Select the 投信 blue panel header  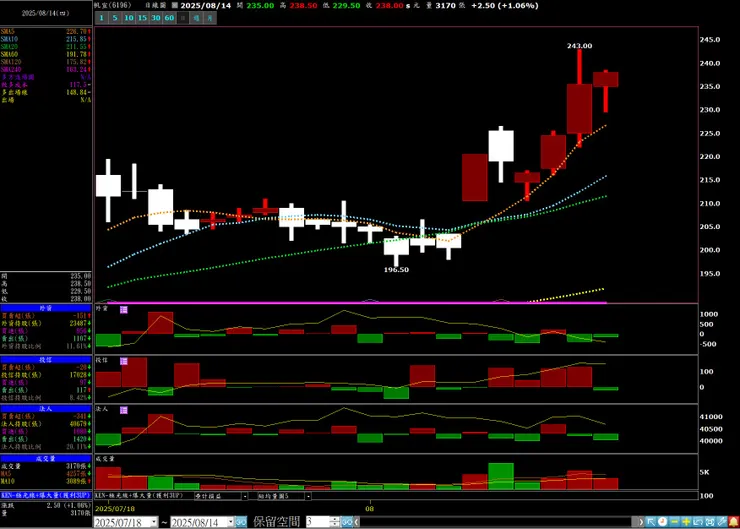pyautogui.click(x=46, y=360)
